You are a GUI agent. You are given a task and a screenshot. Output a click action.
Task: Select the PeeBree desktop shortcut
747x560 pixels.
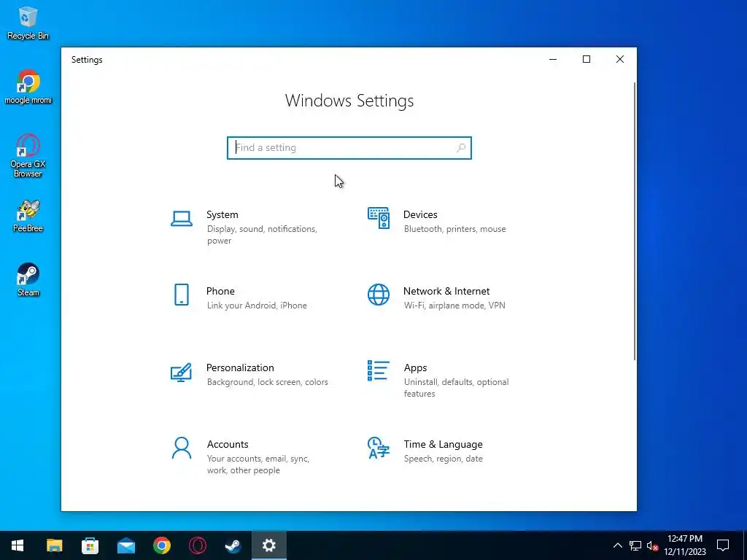28,216
